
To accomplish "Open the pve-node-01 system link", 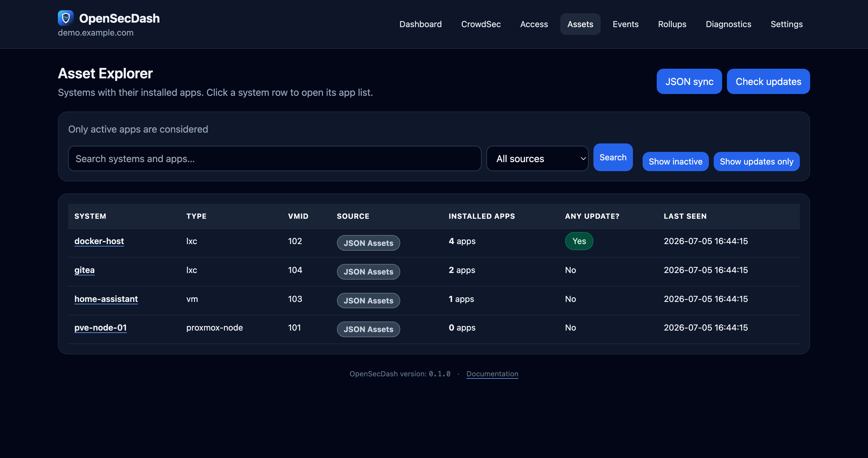I will 100,328.
